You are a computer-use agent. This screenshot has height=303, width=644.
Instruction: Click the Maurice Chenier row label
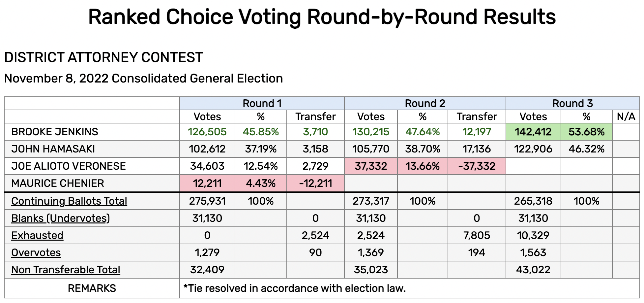tap(58, 183)
